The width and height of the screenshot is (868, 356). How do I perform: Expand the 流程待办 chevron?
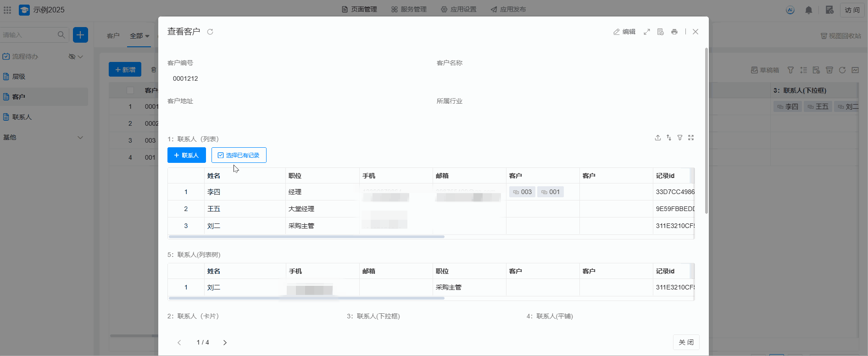coord(81,56)
